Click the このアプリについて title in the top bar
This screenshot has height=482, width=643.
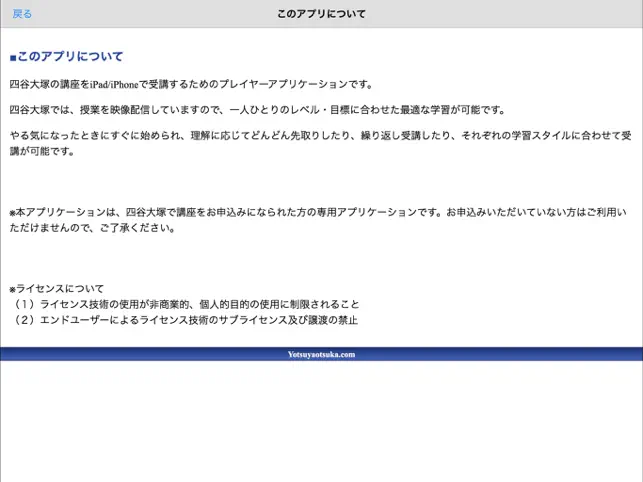click(321, 14)
